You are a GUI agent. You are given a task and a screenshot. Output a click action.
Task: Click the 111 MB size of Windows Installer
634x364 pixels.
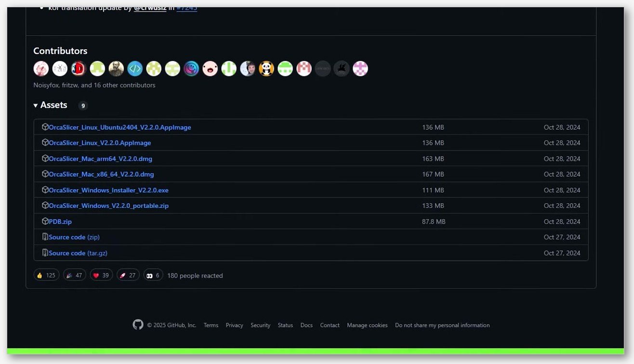(x=433, y=190)
